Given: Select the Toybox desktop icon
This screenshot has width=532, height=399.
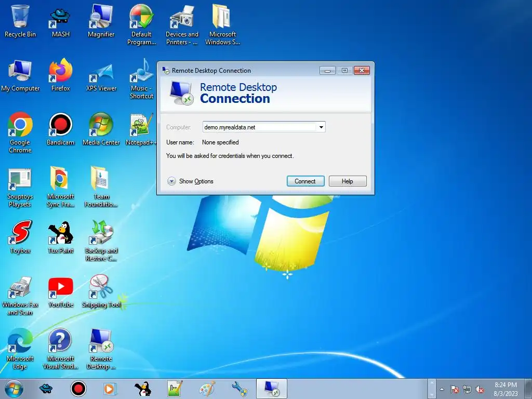Looking at the screenshot, I should click(20, 237).
